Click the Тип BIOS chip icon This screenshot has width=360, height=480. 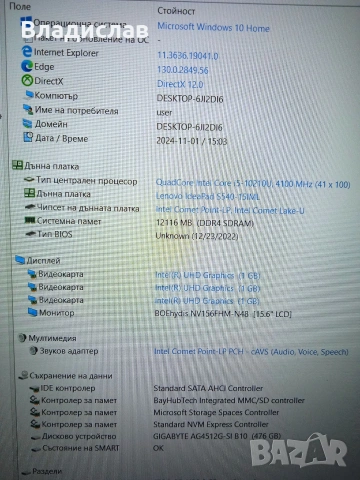[x=31, y=234]
